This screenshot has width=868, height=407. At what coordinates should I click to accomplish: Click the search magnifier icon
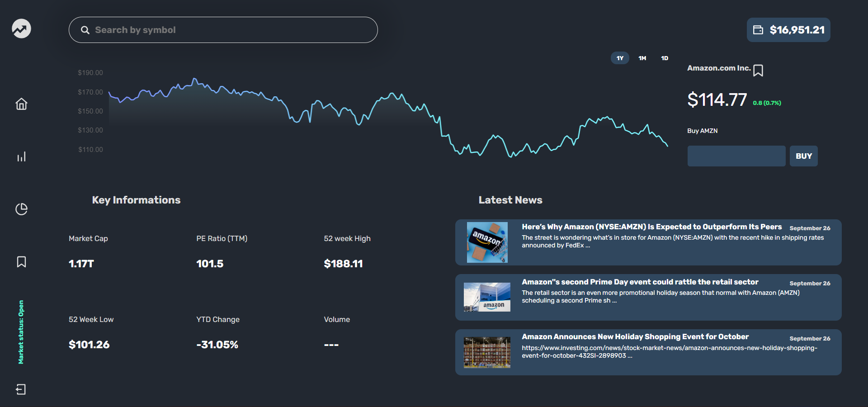pos(85,30)
